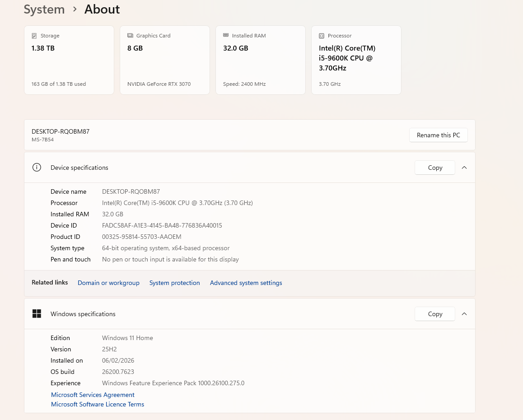The image size is (523, 420).
Task: Collapse the Device specifications section
Action: coord(464,168)
